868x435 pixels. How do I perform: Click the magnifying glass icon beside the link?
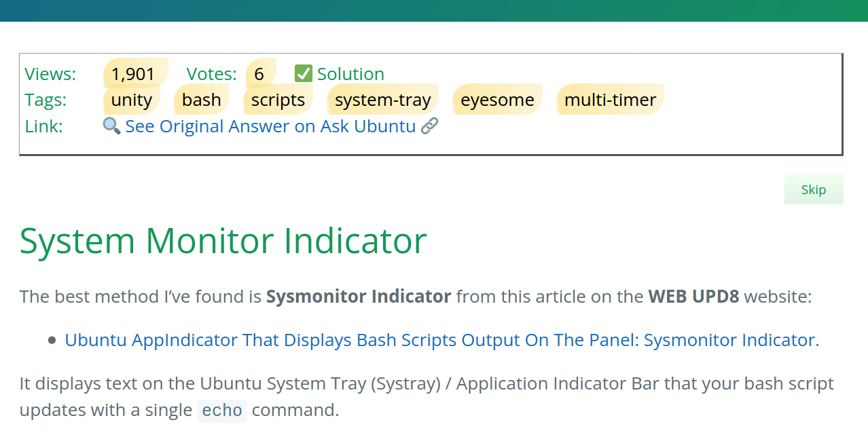[x=111, y=126]
